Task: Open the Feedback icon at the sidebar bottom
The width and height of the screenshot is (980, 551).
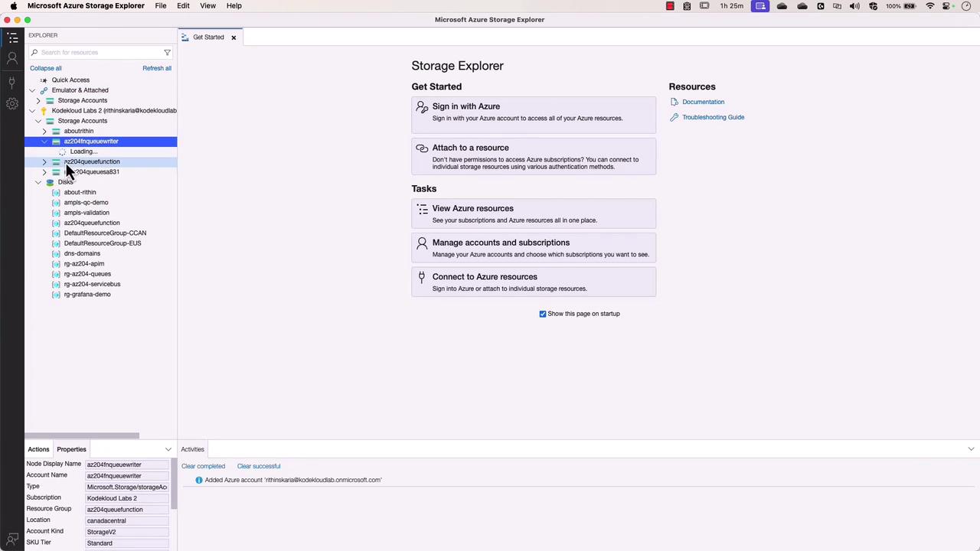Action: [12, 540]
